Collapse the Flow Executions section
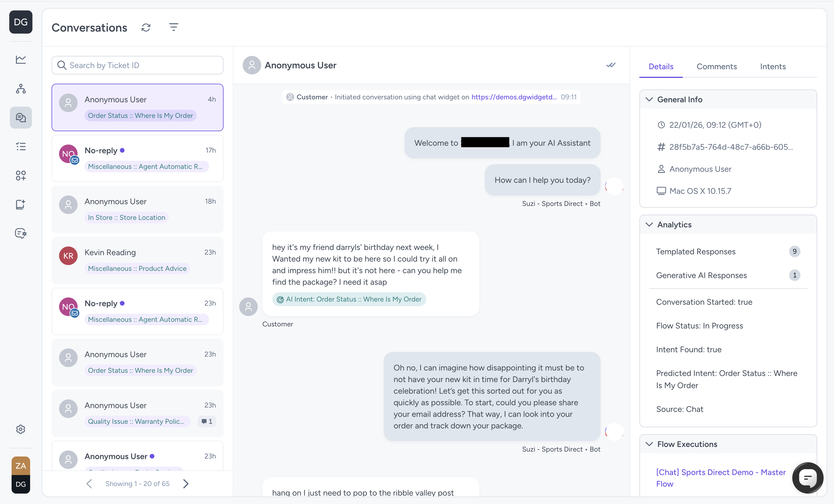This screenshot has width=834, height=504. click(649, 444)
